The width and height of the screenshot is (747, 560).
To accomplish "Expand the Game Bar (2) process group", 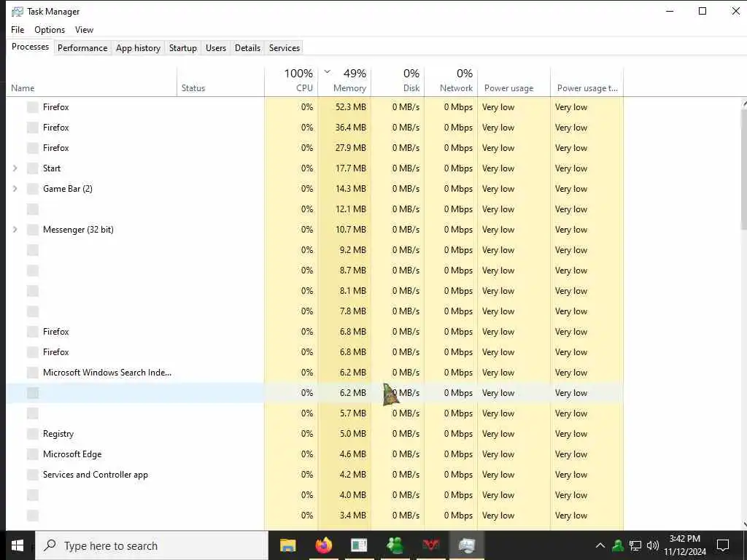I will coord(15,189).
